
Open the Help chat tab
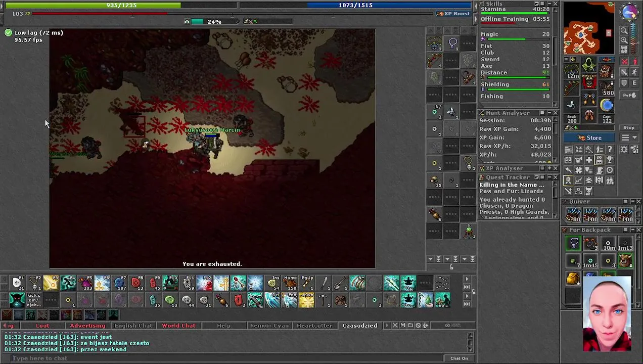pyautogui.click(x=223, y=326)
